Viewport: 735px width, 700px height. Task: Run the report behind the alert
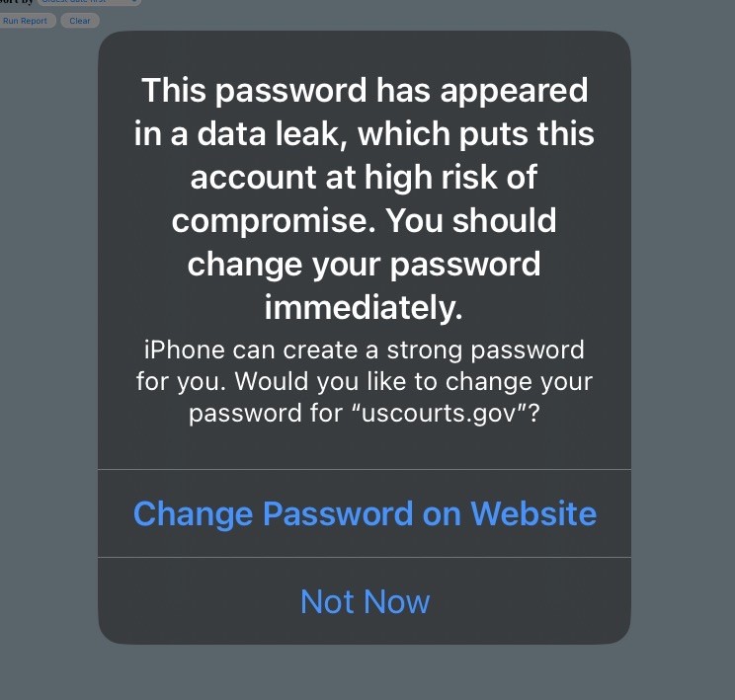tap(26, 21)
